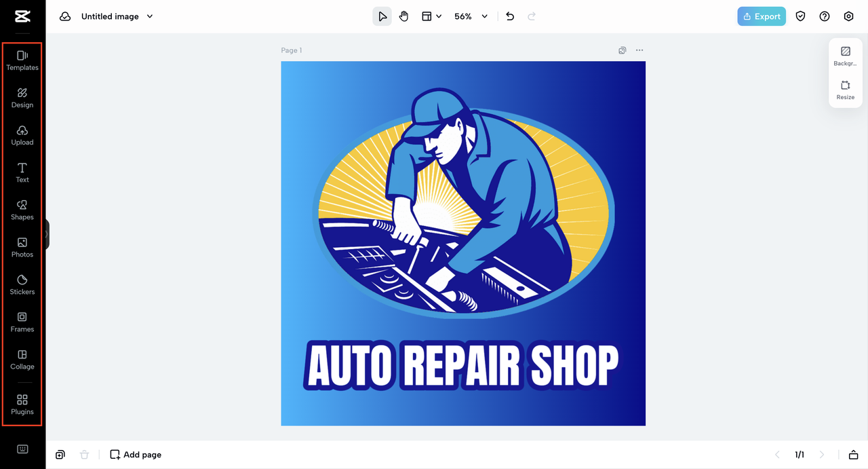Open the Plugins panel

click(22, 405)
